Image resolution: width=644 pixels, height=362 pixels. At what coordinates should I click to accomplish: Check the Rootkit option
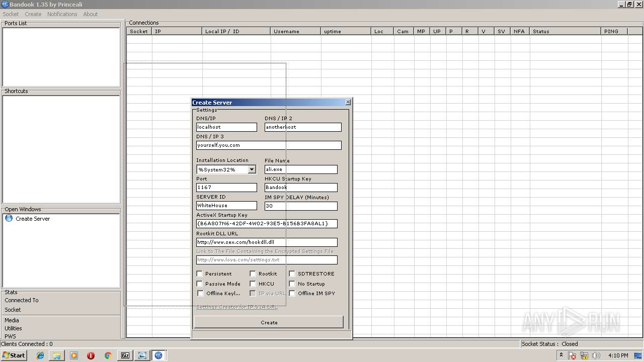click(253, 274)
